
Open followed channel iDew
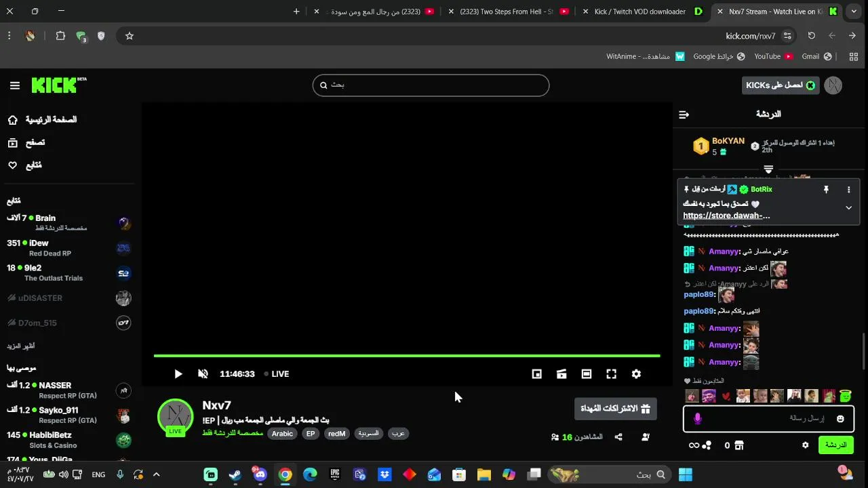tap(68, 247)
